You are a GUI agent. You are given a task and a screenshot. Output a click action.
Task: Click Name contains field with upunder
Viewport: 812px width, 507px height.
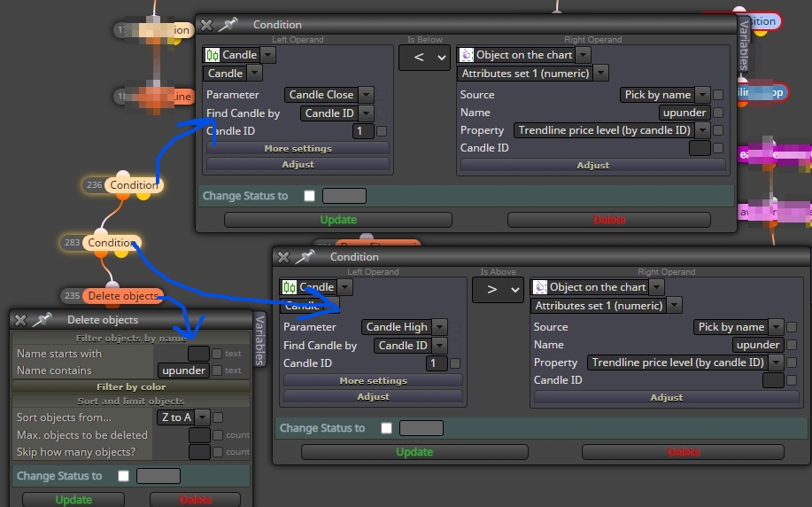coord(183,370)
